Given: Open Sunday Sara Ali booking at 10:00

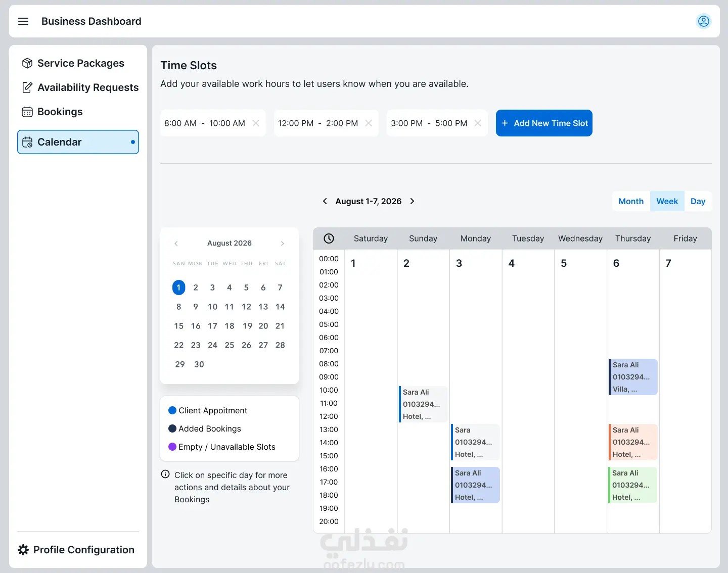Looking at the screenshot, I should click(x=423, y=404).
